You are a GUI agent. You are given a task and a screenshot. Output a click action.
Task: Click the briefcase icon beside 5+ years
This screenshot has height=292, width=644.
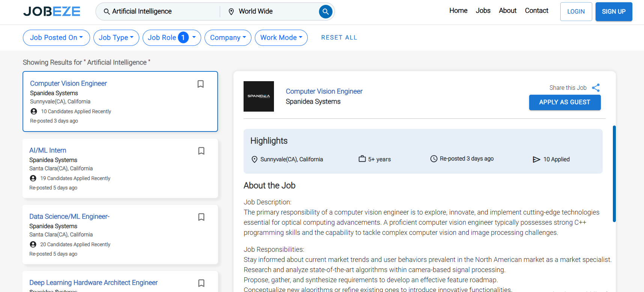tap(362, 159)
